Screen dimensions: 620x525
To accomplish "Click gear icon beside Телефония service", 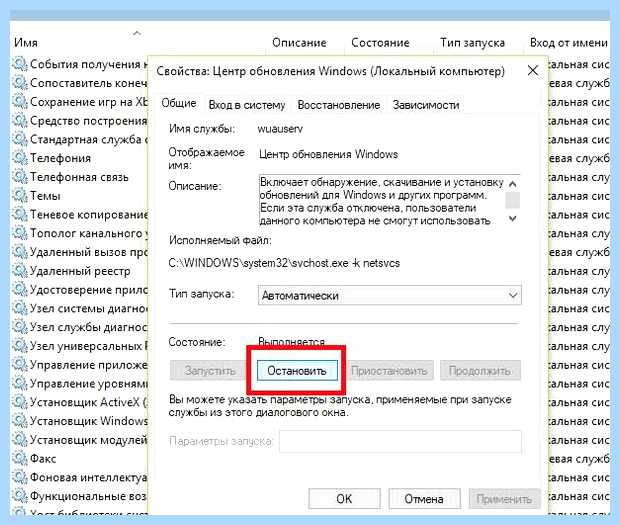I will (x=20, y=158).
